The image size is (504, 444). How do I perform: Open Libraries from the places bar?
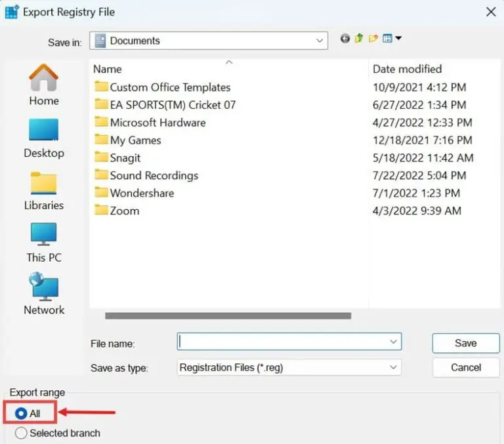[44, 190]
